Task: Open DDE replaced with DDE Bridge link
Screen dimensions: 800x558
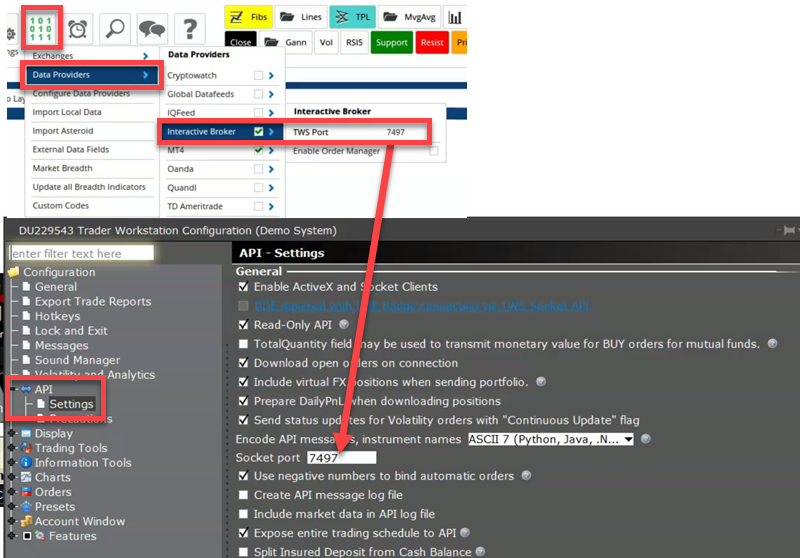Action: (x=421, y=306)
